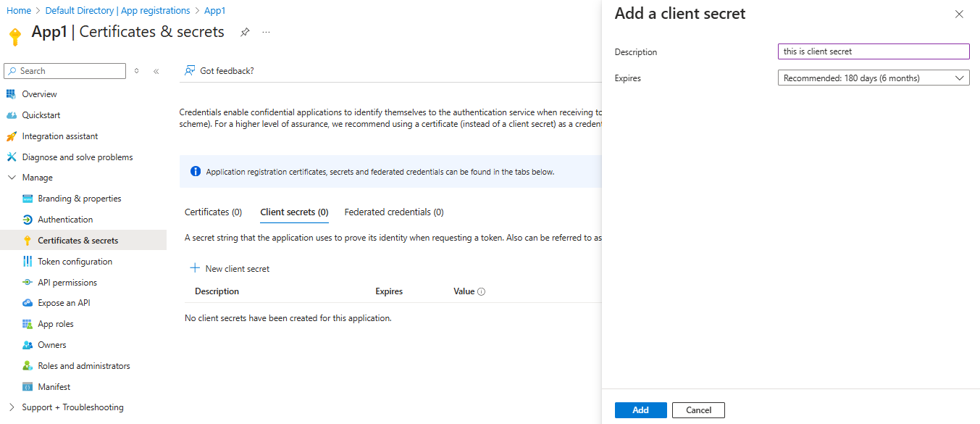Pin the App1 page using pin icon
The height and width of the screenshot is (424, 980).
(245, 33)
